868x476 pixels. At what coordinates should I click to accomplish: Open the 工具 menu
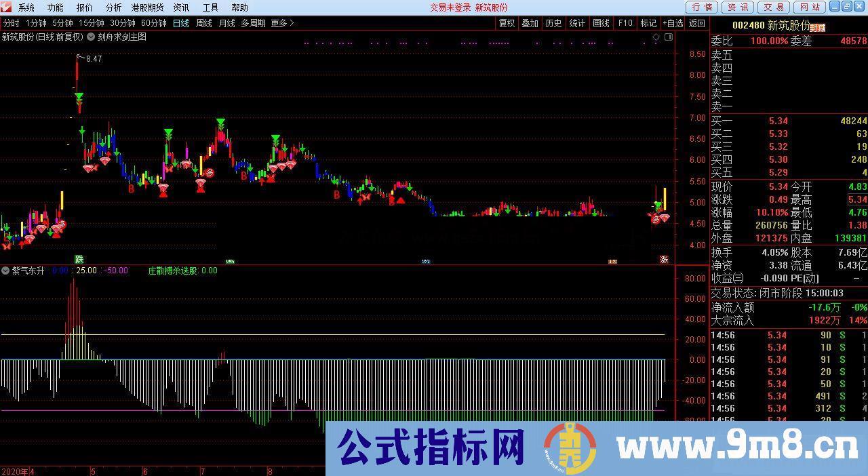coord(209,7)
